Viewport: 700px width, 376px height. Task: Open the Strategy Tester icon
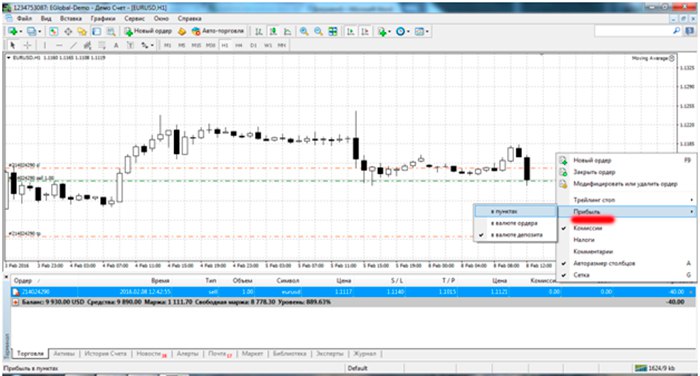(x=111, y=31)
